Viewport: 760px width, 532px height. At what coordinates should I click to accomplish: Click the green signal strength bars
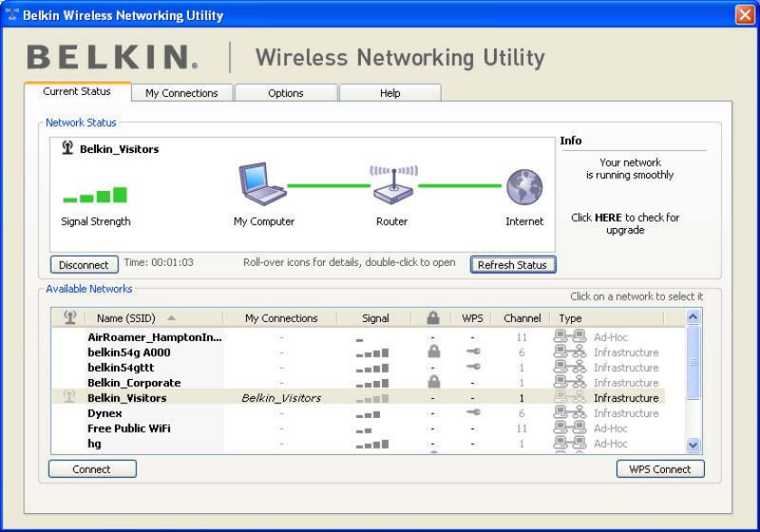[95, 195]
